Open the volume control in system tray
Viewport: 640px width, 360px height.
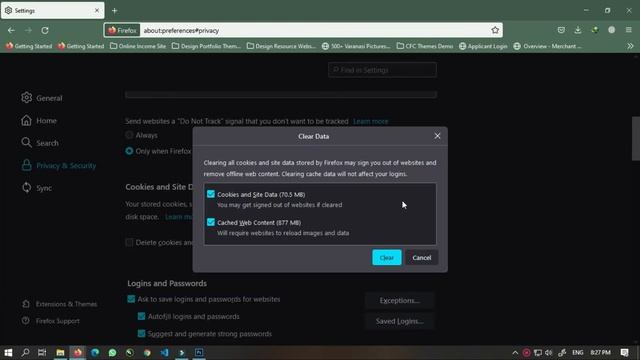[x=549, y=353]
